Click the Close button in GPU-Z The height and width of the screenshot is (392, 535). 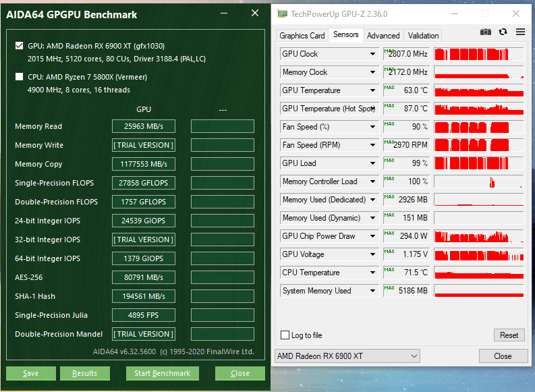(503, 356)
